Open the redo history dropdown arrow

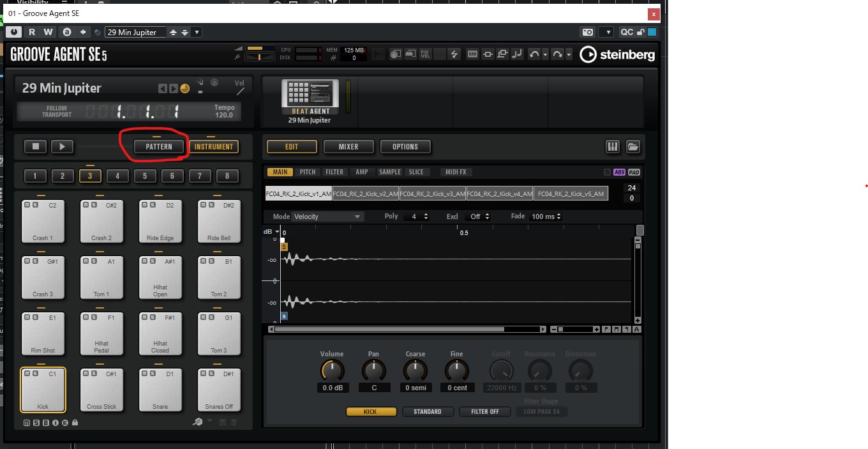point(568,55)
